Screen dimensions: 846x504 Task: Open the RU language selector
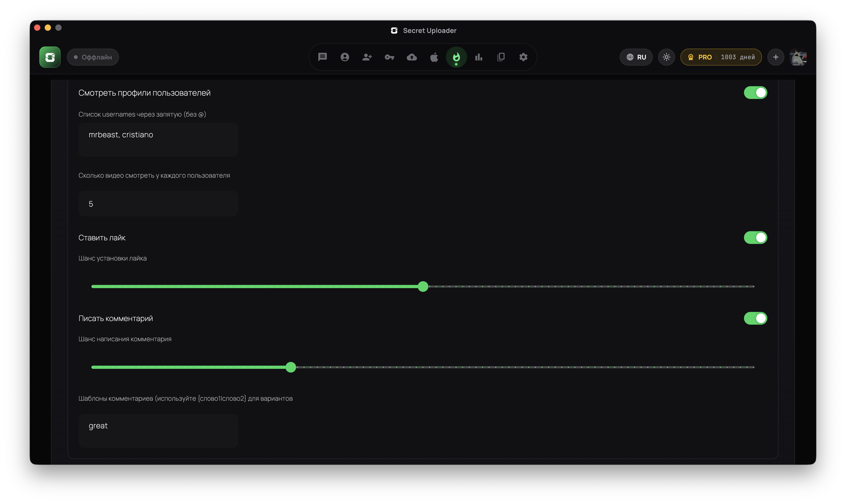[x=636, y=57]
